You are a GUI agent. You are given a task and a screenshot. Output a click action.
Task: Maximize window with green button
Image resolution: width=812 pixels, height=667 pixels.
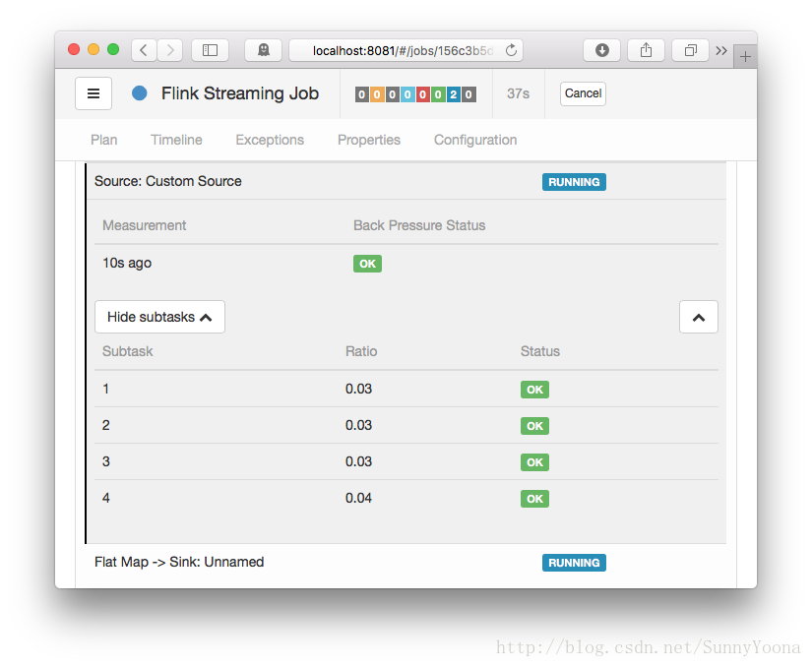pyautogui.click(x=113, y=49)
